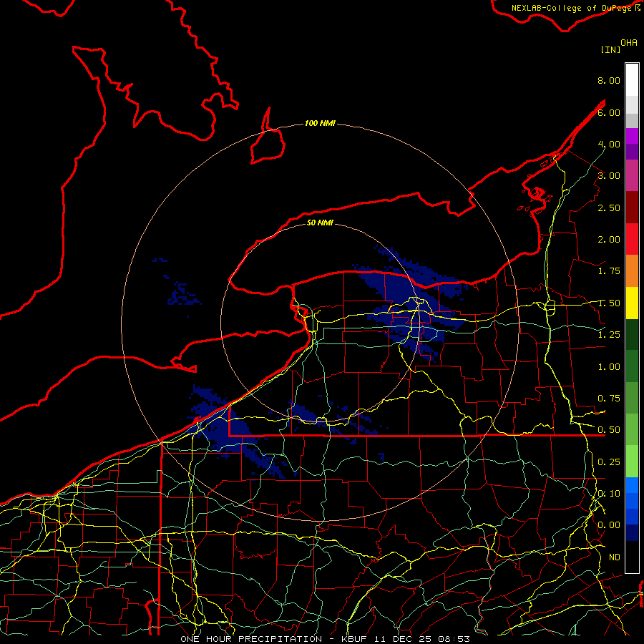The width and height of the screenshot is (644, 644).
Task: Click the 6.00 legend value
Action: point(609,112)
